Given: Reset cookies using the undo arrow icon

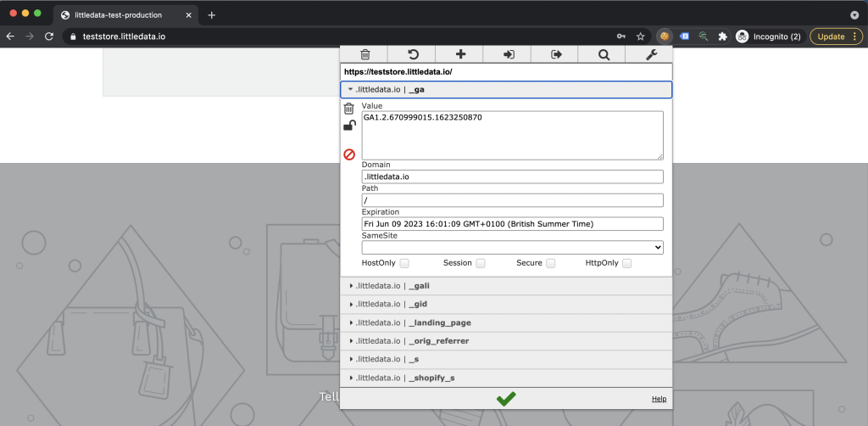Looking at the screenshot, I should (x=413, y=54).
